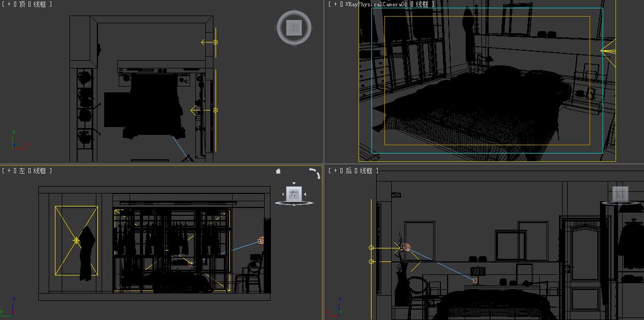
Task: Open the 顶 view-type label menu
Action: point(22,4)
